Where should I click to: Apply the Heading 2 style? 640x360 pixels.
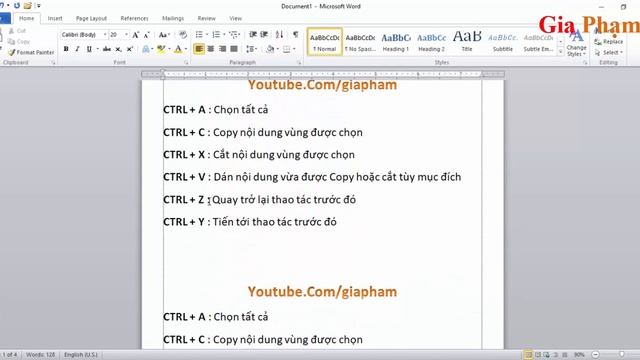431,42
